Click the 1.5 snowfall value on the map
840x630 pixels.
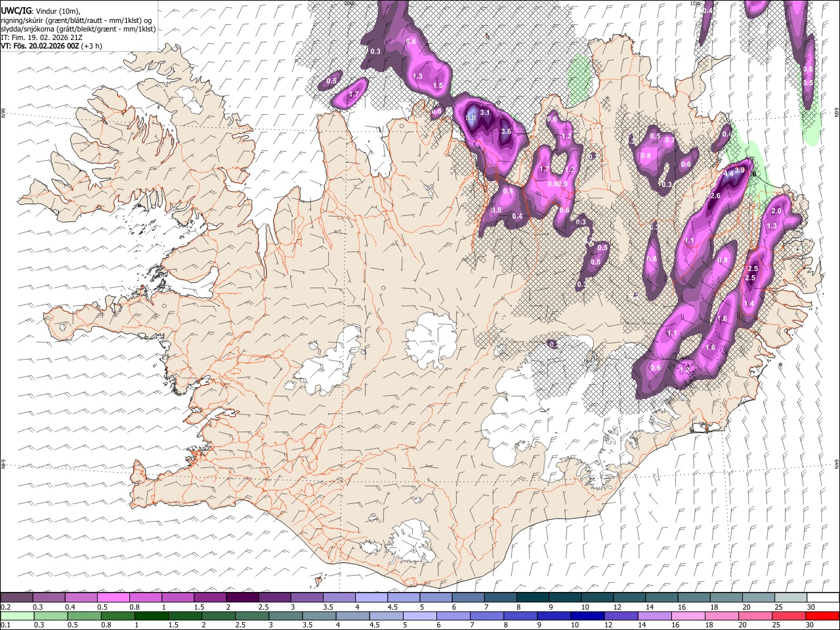tap(438, 86)
